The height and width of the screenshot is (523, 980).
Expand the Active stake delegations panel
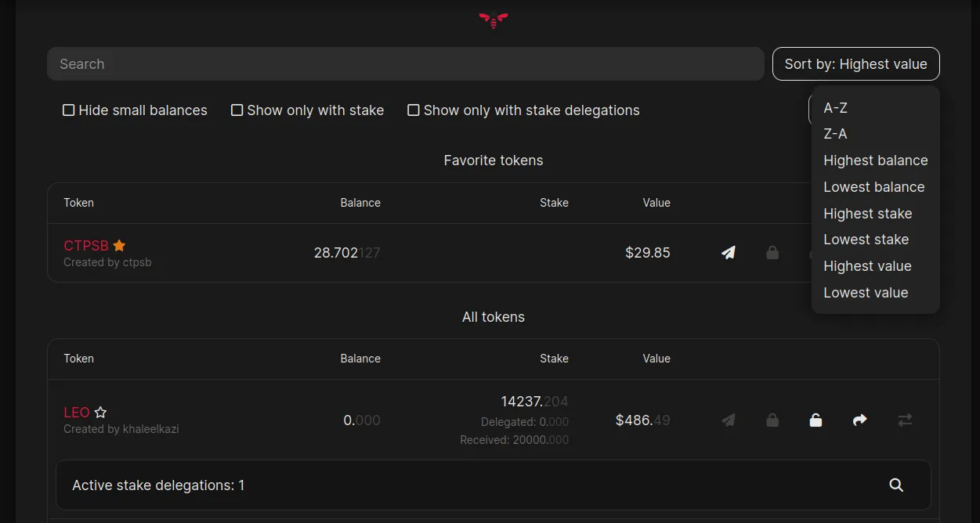(493, 485)
